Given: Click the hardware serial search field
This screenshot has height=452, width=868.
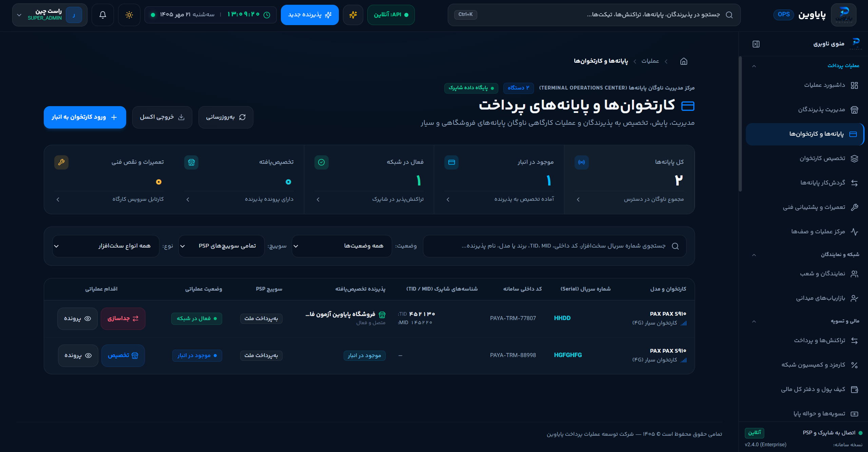Looking at the screenshot, I should pos(555,246).
